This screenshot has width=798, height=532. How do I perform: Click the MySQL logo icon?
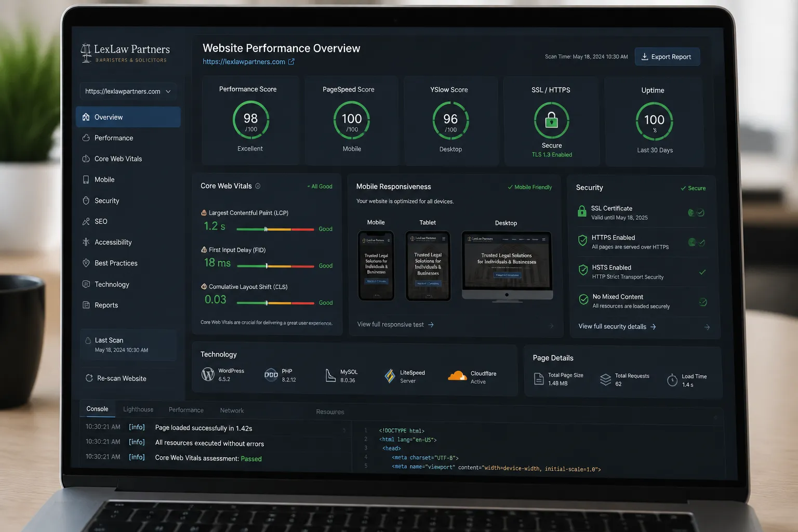click(330, 375)
